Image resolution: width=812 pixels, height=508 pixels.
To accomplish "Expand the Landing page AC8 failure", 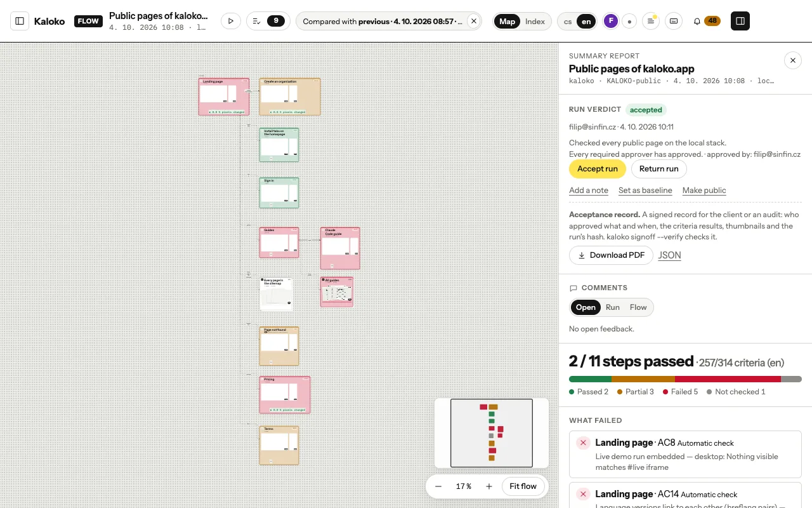I will [x=685, y=454].
